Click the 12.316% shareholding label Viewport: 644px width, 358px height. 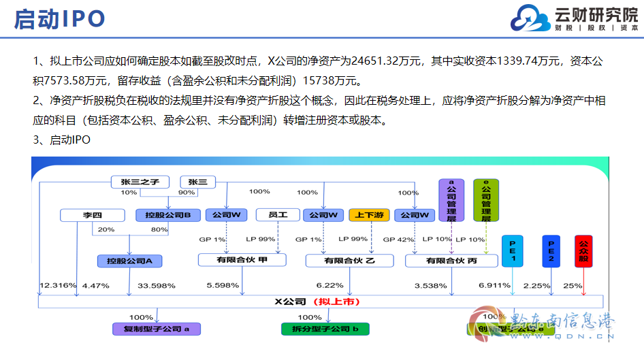[58, 285]
